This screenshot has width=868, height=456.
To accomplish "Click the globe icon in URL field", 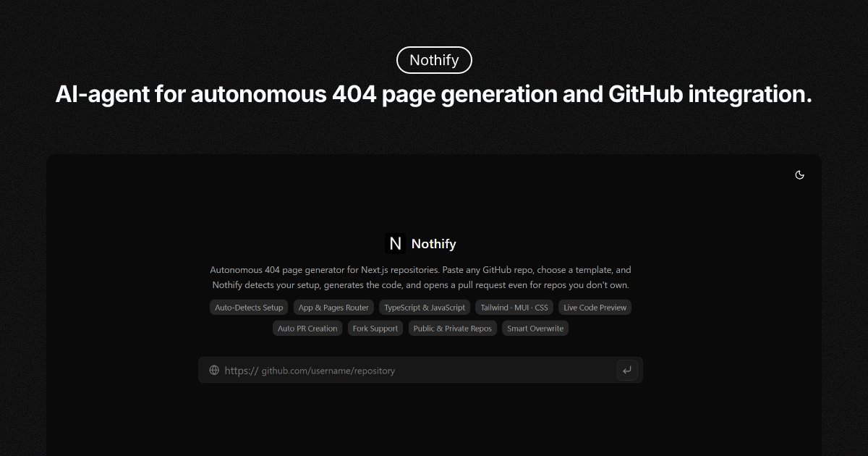I will coord(214,370).
